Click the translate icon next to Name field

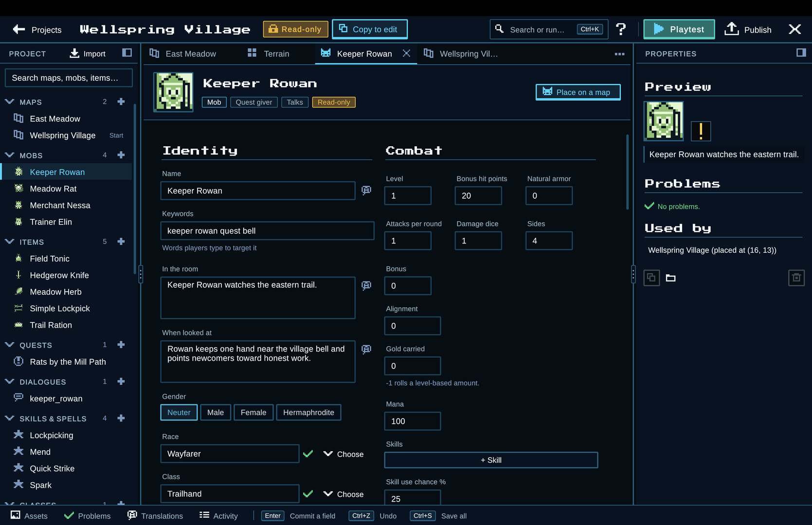pyautogui.click(x=366, y=190)
